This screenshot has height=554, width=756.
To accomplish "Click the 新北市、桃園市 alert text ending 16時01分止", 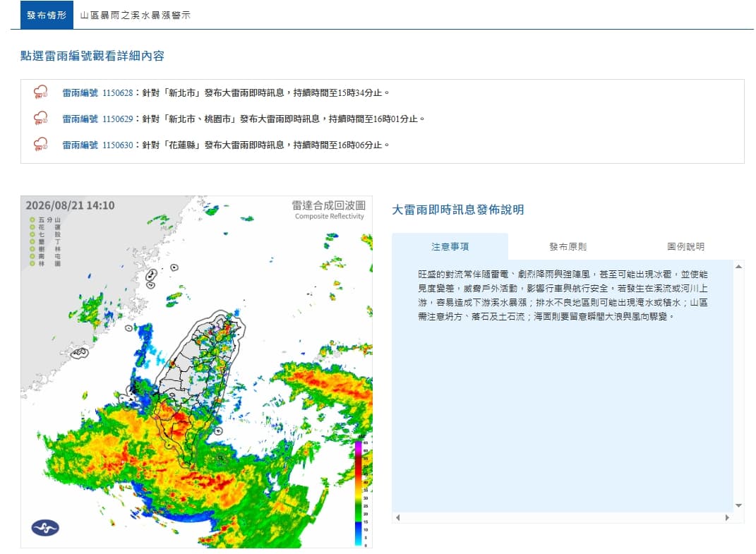I will coord(284,119).
